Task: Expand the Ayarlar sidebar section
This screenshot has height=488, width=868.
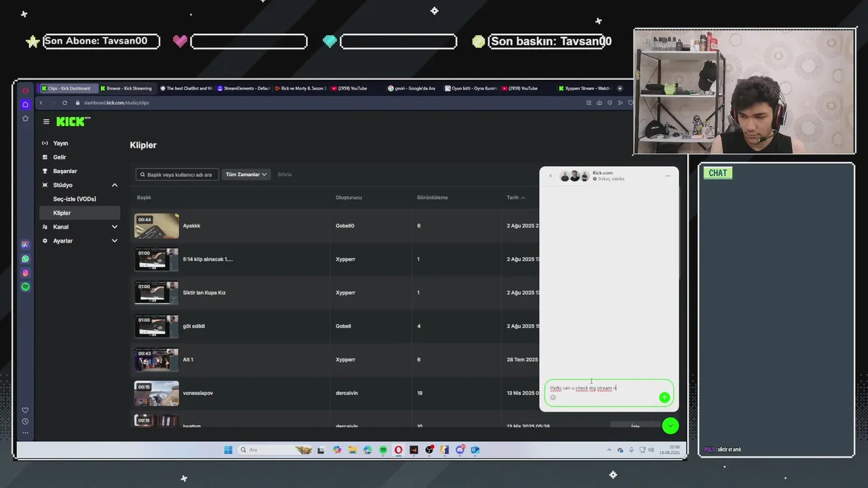Action: coord(115,241)
